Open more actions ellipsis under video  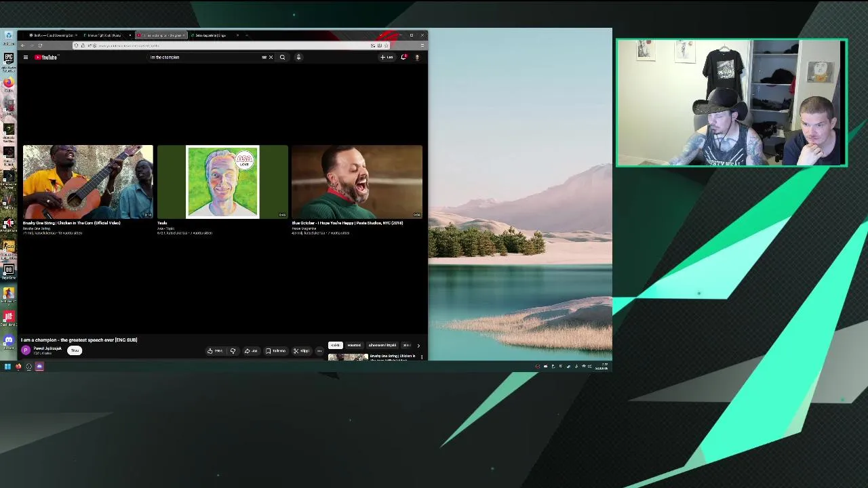pos(319,351)
